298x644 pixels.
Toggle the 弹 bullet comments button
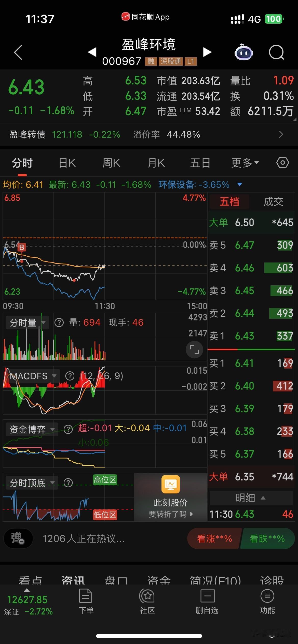[x=18, y=538]
